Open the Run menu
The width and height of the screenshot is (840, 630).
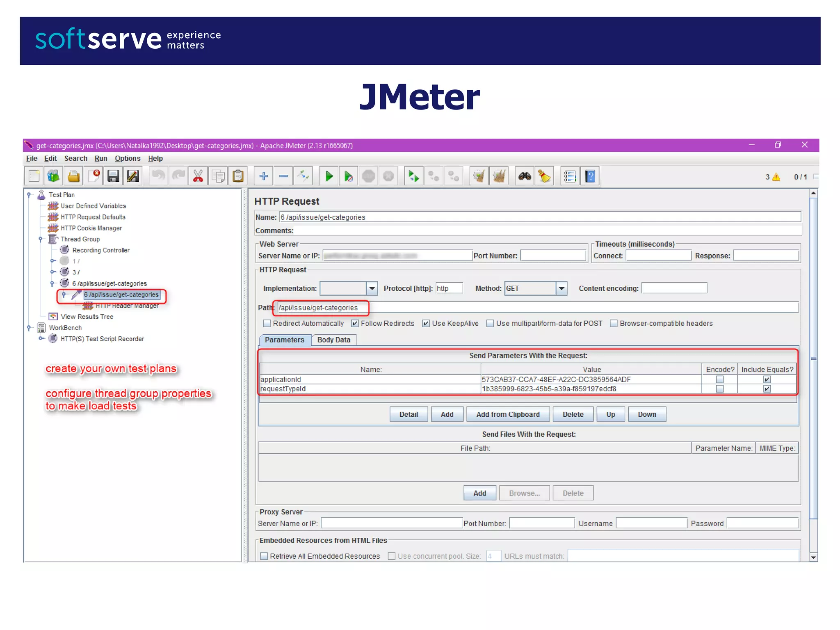click(101, 159)
